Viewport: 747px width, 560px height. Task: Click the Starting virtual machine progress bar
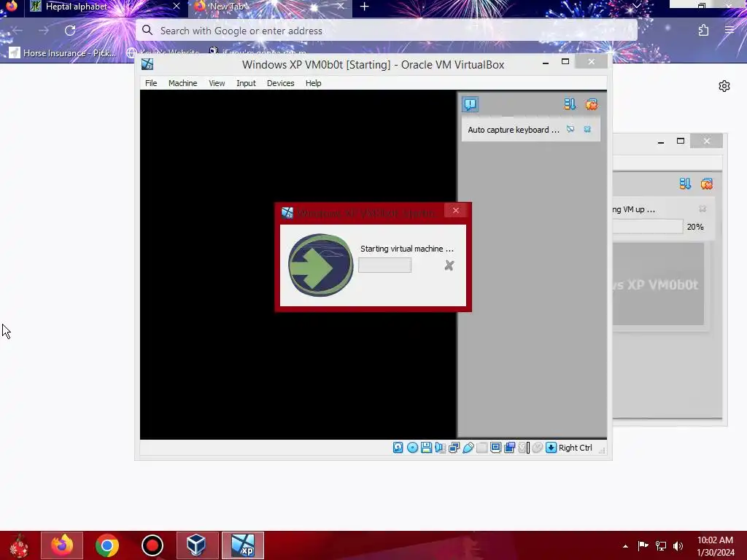[x=385, y=265]
